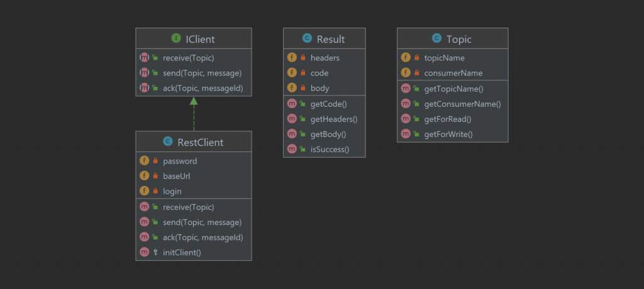
Task: Click method icon of RestClient send(Topic, message)
Action: [x=144, y=222]
